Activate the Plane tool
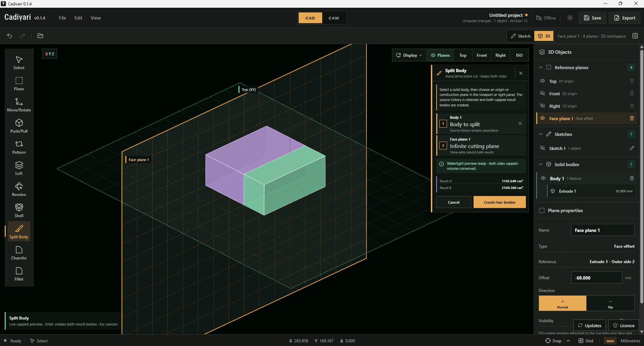The width and height of the screenshot is (644, 346). (x=19, y=84)
